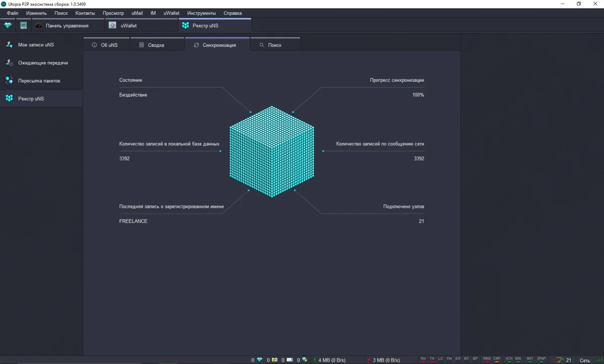Select Ожидающие передачи in the left sidebar
This screenshot has height=364, width=604.
click(43, 63)
